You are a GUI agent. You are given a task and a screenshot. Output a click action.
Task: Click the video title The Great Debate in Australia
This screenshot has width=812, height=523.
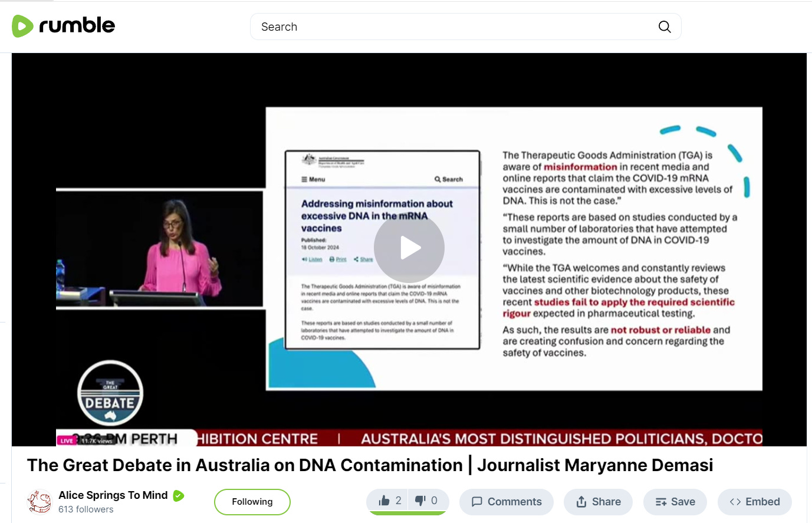(x=370, y=465)
